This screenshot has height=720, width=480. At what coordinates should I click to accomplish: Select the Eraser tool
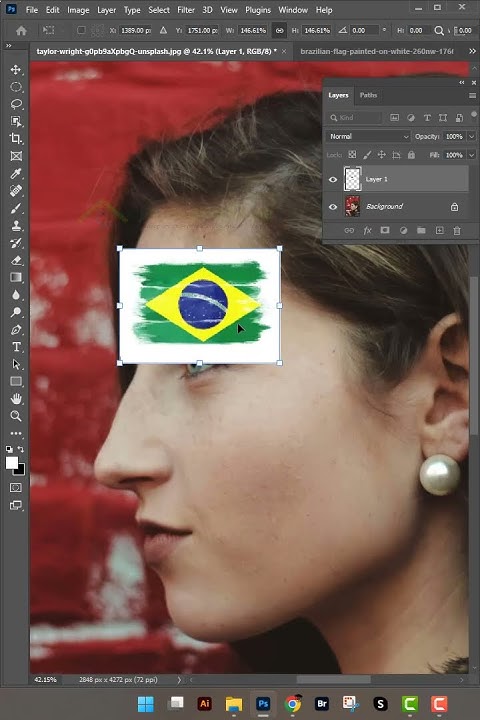(16, 260)
